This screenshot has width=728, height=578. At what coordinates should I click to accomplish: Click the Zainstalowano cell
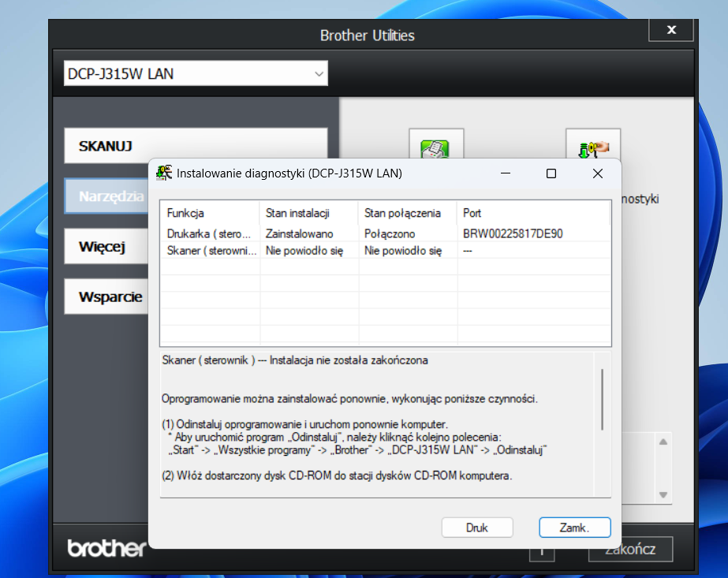click(300, 233)
